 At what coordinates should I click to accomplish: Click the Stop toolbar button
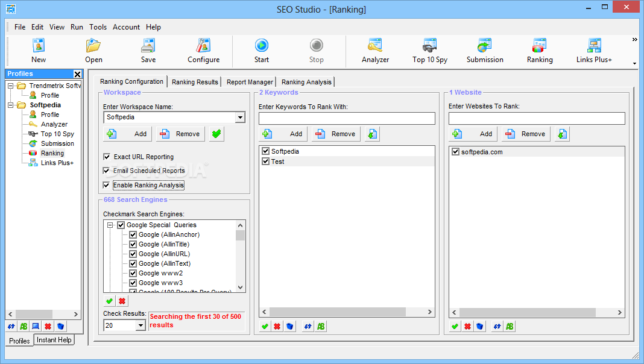point(316,51)
